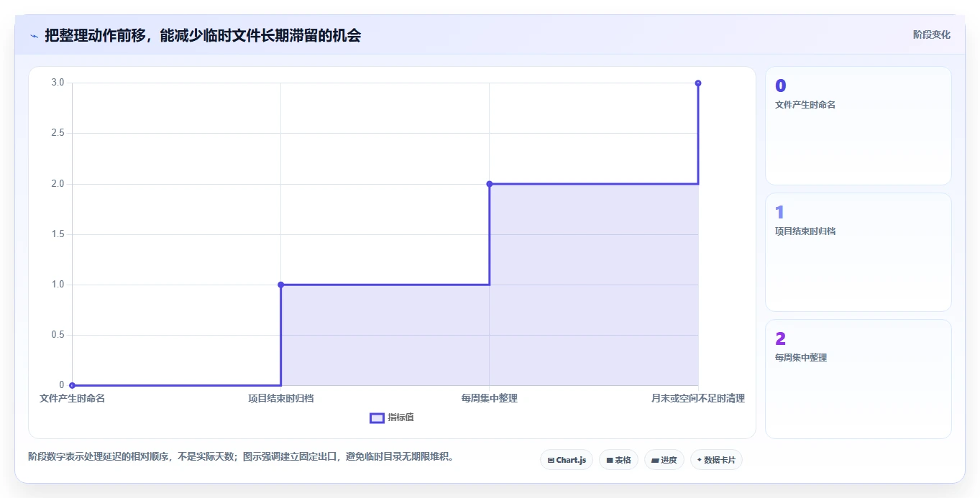Click the Chart.js pill tag
This screenshot has width=980, height=498.
567,460
